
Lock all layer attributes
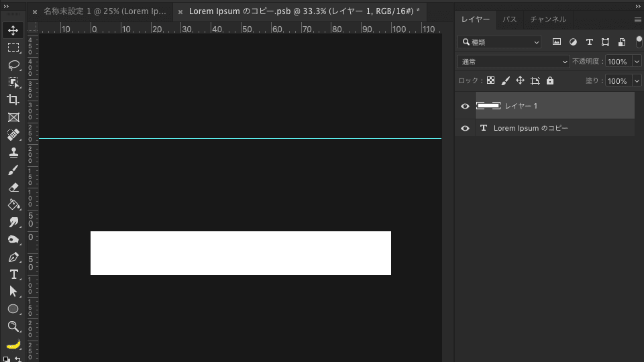pyautogui.click(x=550, y=80)
